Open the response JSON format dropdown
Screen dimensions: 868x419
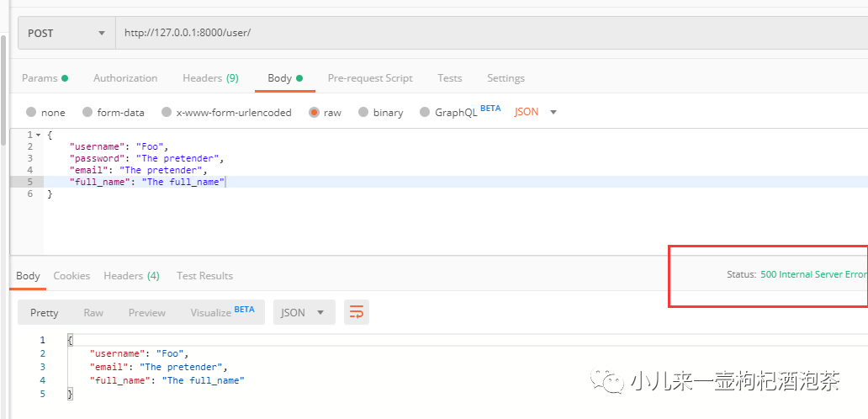click(x=303, y=312)
